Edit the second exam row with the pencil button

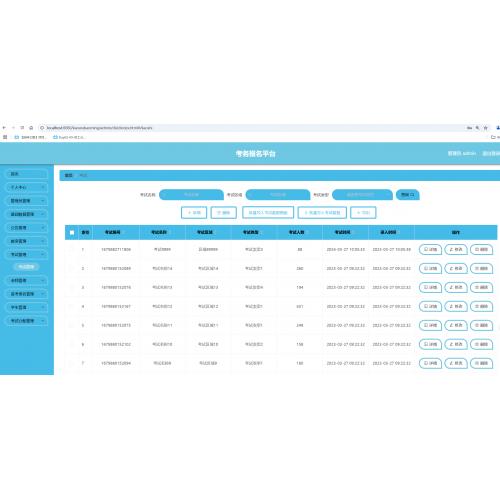[x=456, y=268]
